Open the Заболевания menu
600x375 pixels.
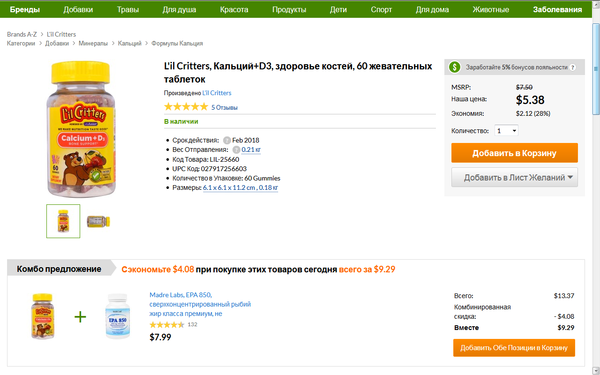tap(557, 10)
